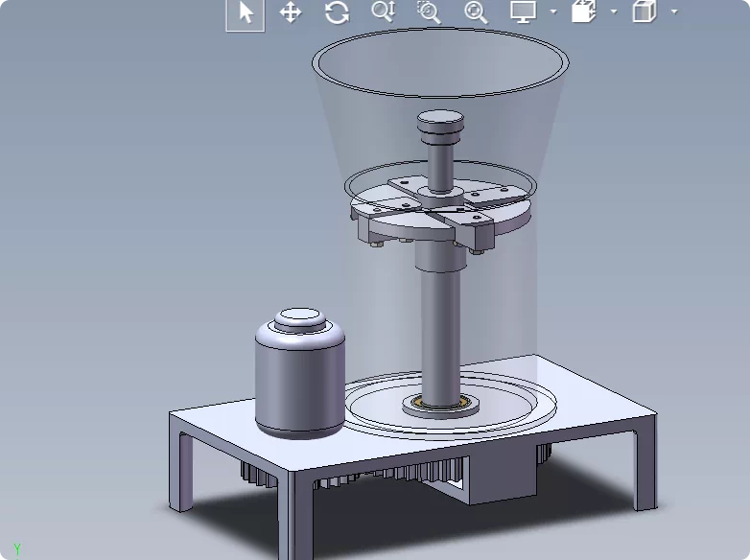Open the monitor icon dropdown arrow
750x560 pixels.
tap(553, 12)
